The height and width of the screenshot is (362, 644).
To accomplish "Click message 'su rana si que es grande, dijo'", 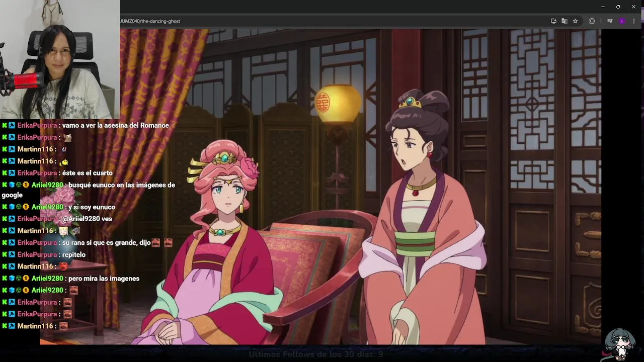I will coord(106,243).
